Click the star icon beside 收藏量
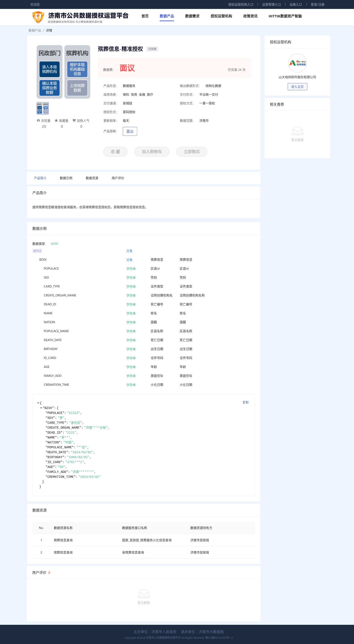The image size is (354, 644). (x=56, y=120)
